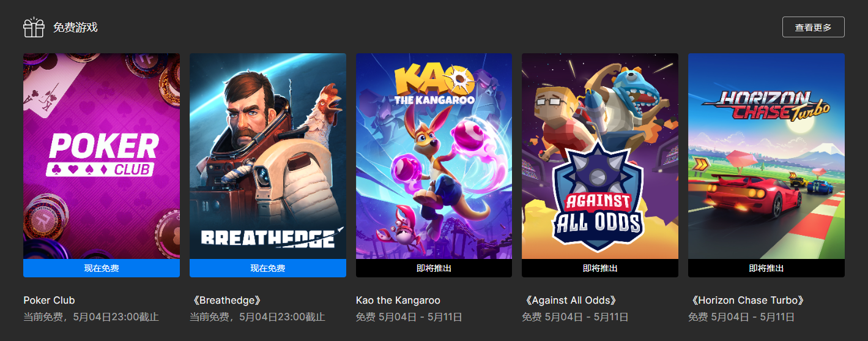
Task: Open the 《Against All Odds》 title link
Action: tap(571, 300)
